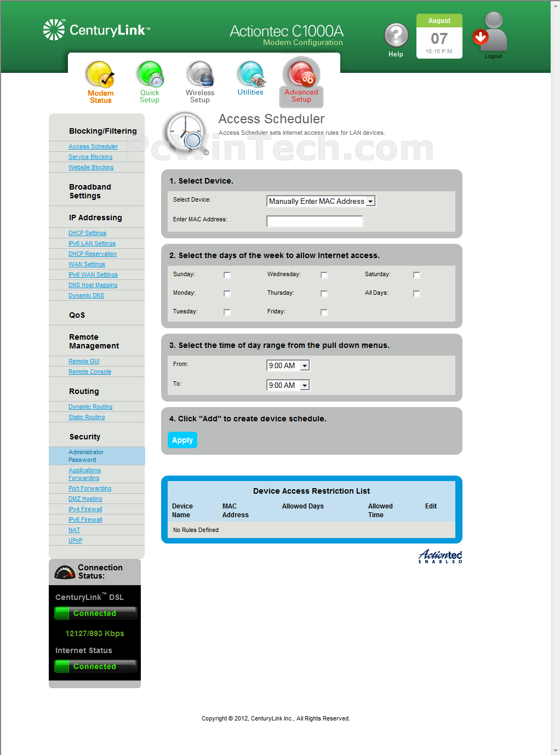Open the Website Blocking link
Image resolution: width=560 pixels, height=755 pixels.
(91, 167)
